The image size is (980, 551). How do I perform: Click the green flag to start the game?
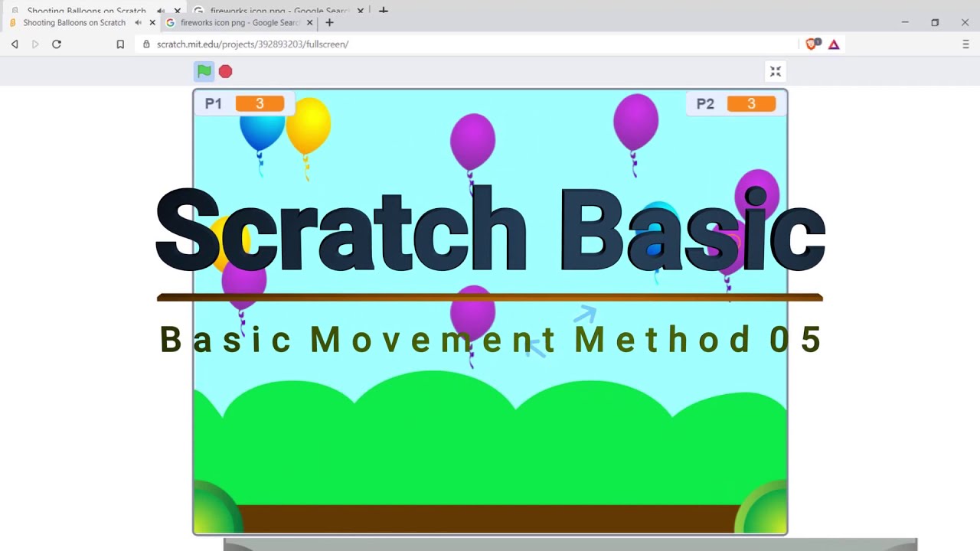(204, 71)
